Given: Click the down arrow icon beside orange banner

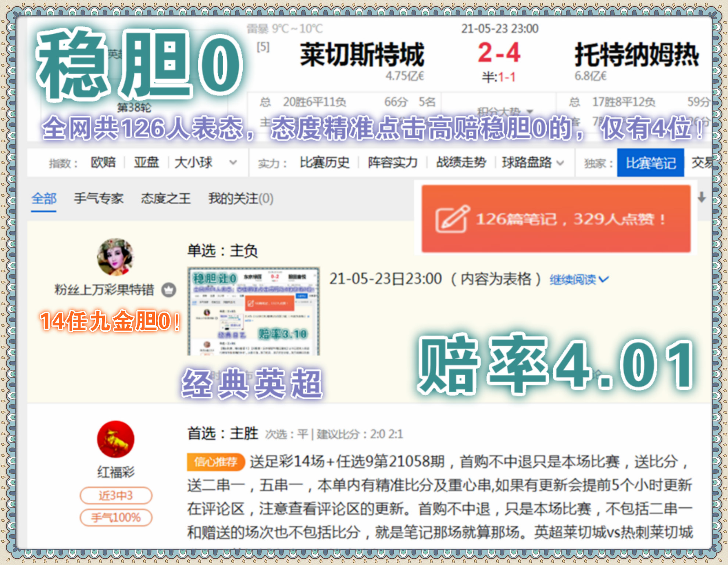Looking at the screenshot, I should pyautogui.click(x=702, y=197).
